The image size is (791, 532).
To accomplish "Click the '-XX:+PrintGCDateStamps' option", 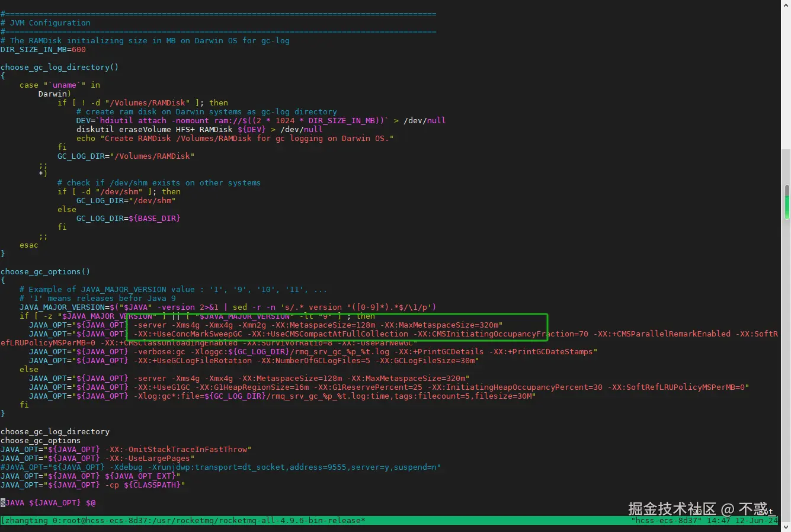I will coord(541,351).
